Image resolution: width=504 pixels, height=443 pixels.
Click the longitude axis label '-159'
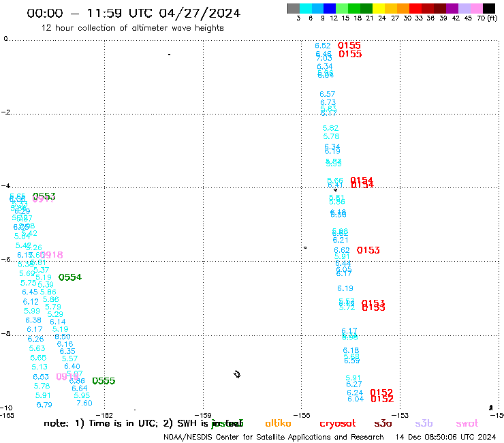tap(203, 415)
